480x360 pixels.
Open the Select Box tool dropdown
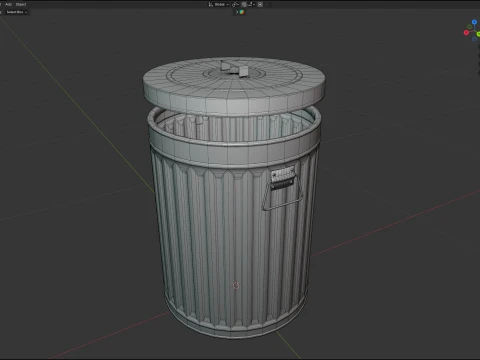click(16, 12)
